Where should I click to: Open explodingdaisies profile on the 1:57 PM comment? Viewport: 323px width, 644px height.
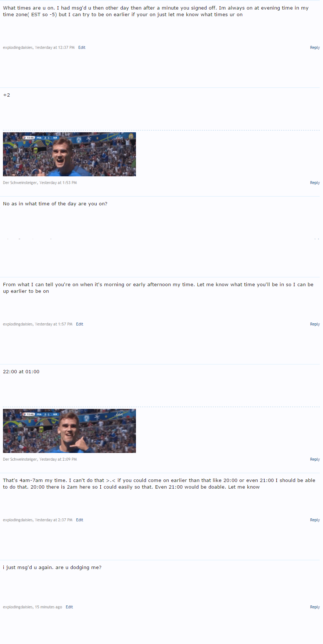[x=18, y=324]
